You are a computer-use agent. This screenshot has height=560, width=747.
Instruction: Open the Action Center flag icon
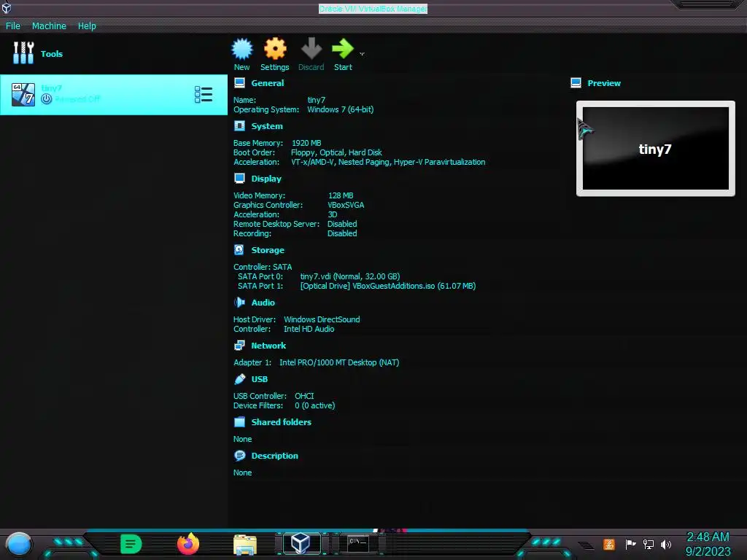630,544
